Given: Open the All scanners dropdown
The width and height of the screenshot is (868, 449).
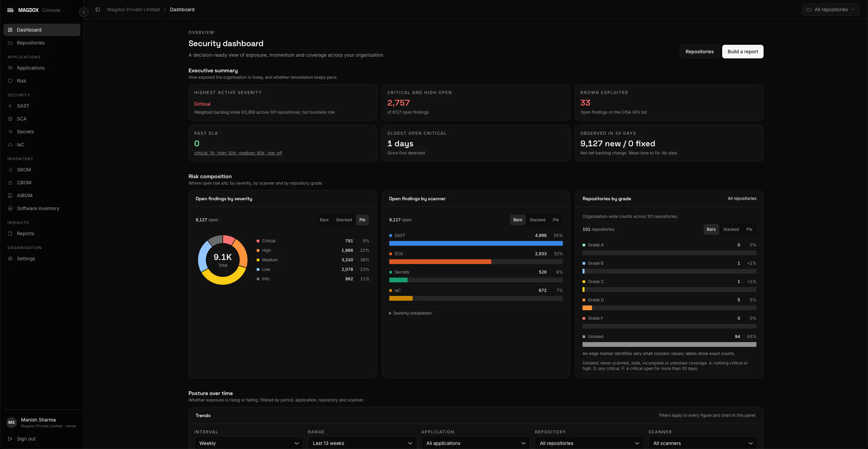Looking at the screenshot, I should pyautogui.click(x=703, y=443).
